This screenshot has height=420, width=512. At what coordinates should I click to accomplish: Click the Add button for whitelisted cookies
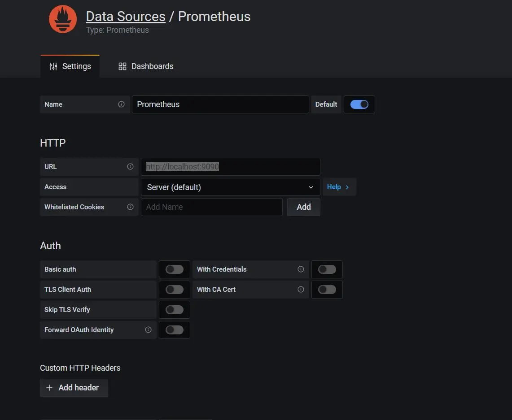pyautogui.click(x=303, y=207)
